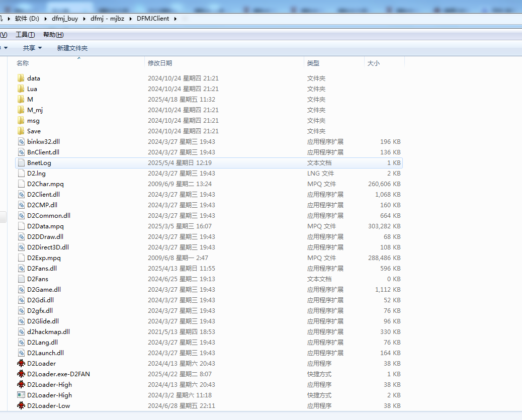Select the D2Lang.dll file name
522x420 pixels.
(43, 343)
